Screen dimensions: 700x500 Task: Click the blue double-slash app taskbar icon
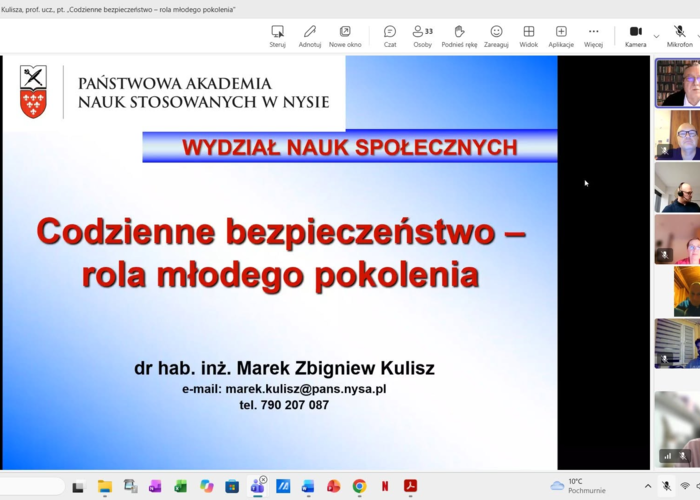coord(283,486)
